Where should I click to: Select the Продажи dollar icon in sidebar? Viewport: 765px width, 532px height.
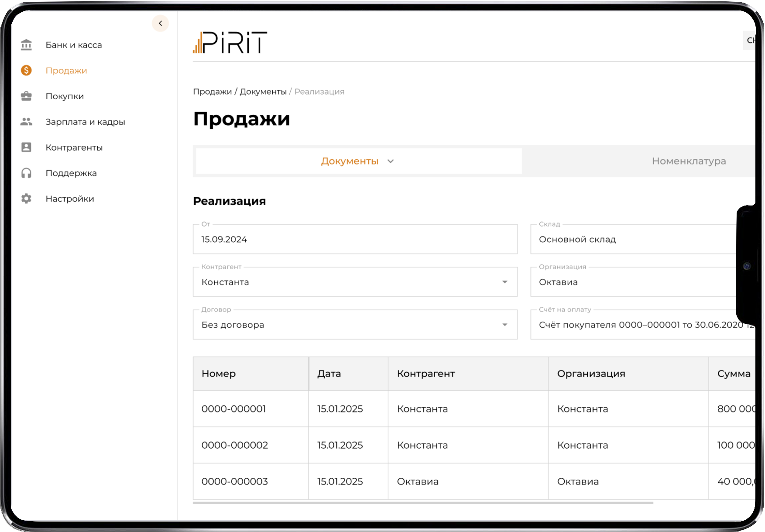(26, 70)
